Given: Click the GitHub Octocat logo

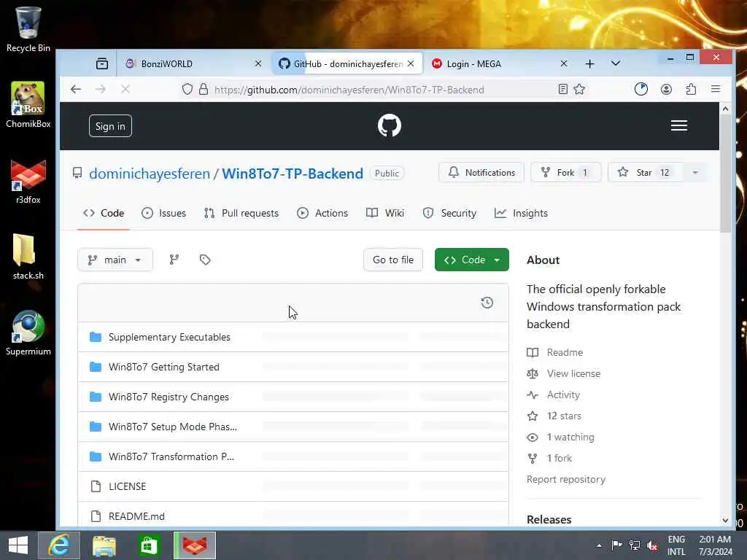Looking at the screenshot, I should 390,125.
